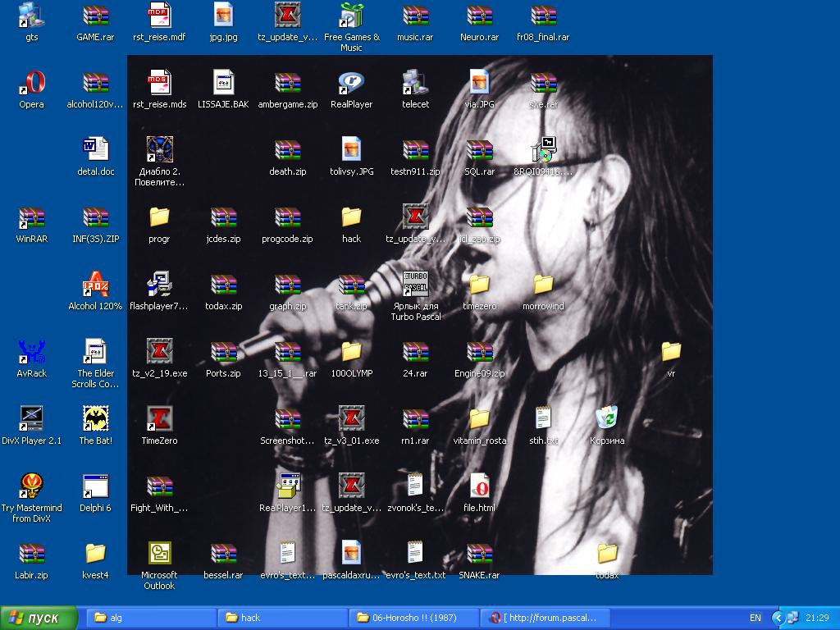Open the morrowind folder
Image resolution: width=840 pixels, height=630 pixels.
tap(543, 285)
